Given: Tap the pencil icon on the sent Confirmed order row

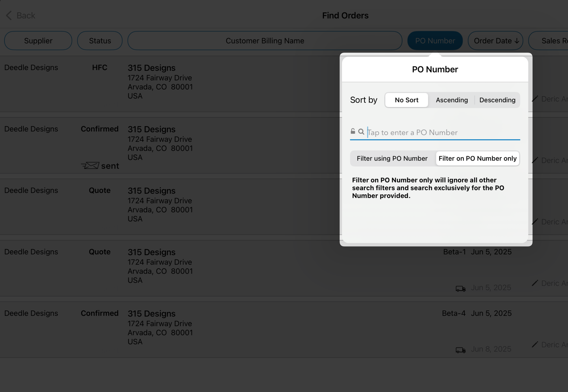Looking at the screenshot, I should point(535,160).
